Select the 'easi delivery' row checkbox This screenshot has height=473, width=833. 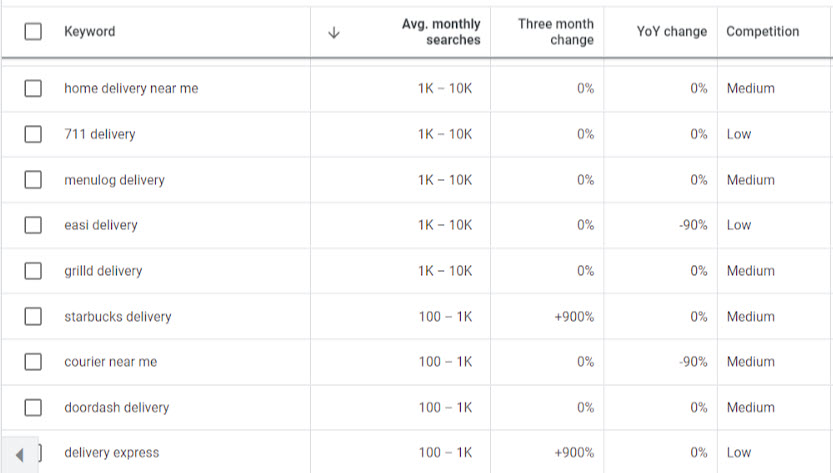point(33,225)
